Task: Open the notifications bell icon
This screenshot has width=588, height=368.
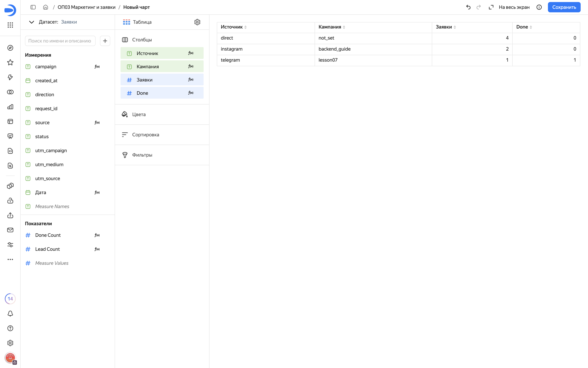Action: [10, 314]
